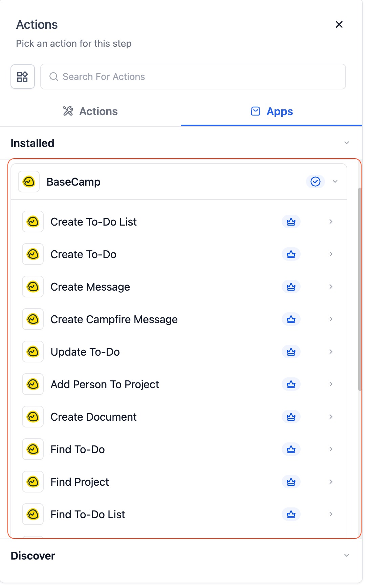Click the Basecamp icon for Create Message
Image resolution: width=371 pixels, height=588 pixels.
pyautogui.click(x=33, y=287)
